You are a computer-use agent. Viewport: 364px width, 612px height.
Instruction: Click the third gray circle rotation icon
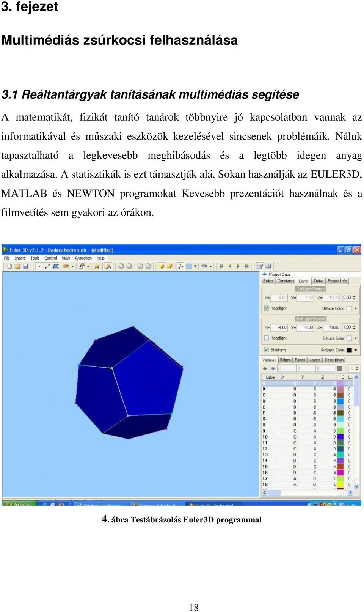140,266
